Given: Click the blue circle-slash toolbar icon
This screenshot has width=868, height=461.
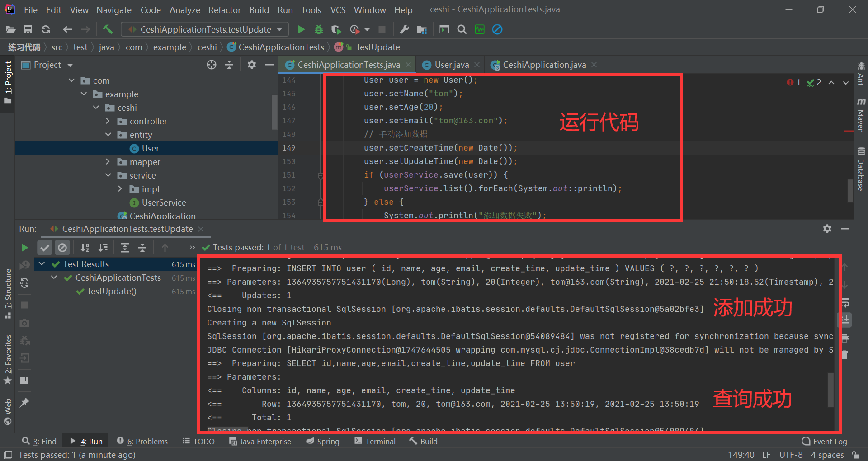Looking at the screenshot, I should pos(497,29).
